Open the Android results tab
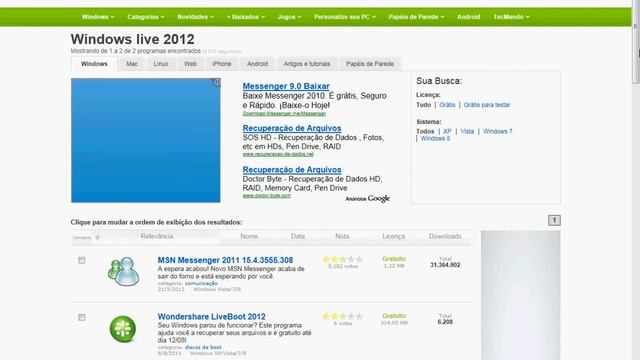The image size is (640, 360). click(258, 64)
